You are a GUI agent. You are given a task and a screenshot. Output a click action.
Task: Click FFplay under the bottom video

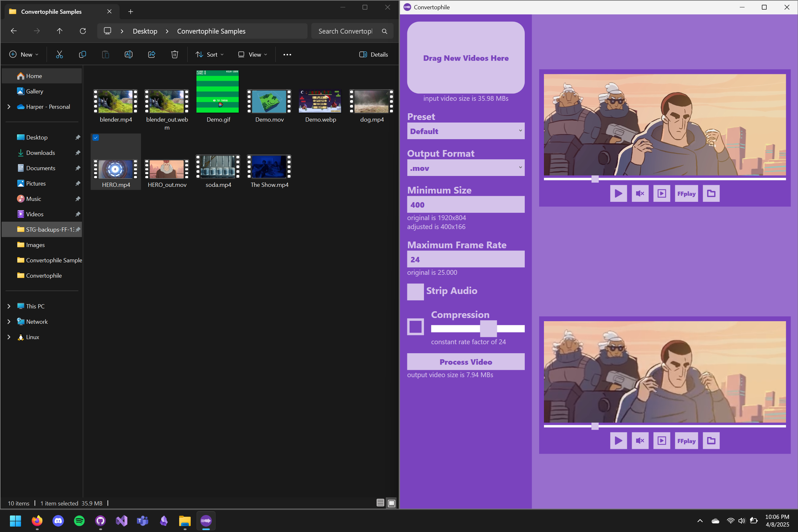pyautogui.click(x=686, y=441)
